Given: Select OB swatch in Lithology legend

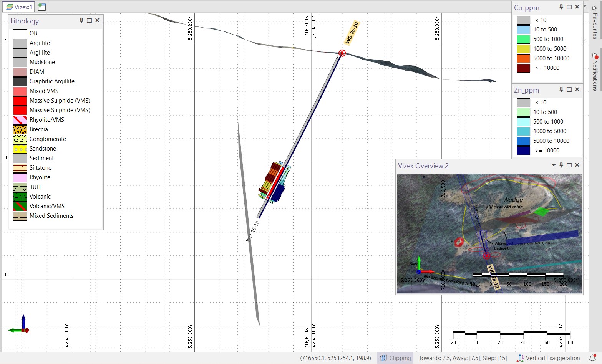Looking at the screenshot, I should click(20, 33).
